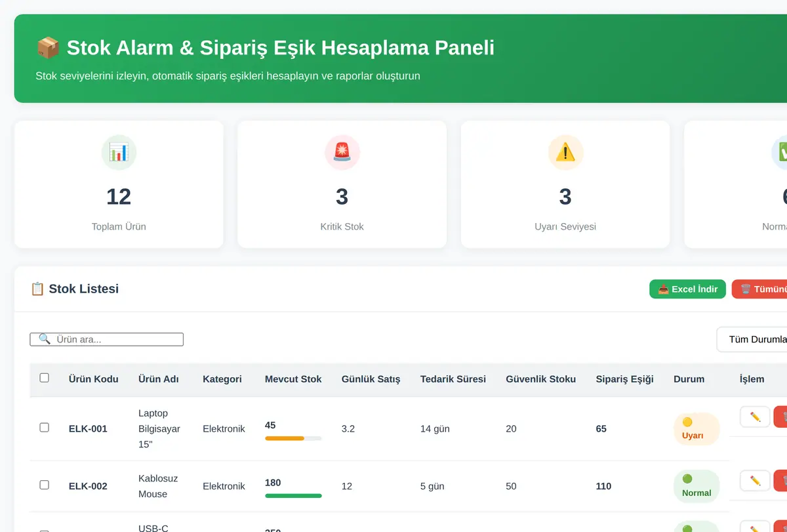Click the yellow status dot in the Uyarı badge
Viewport: 787px width, 532px height.
click(x=687, y=422)
